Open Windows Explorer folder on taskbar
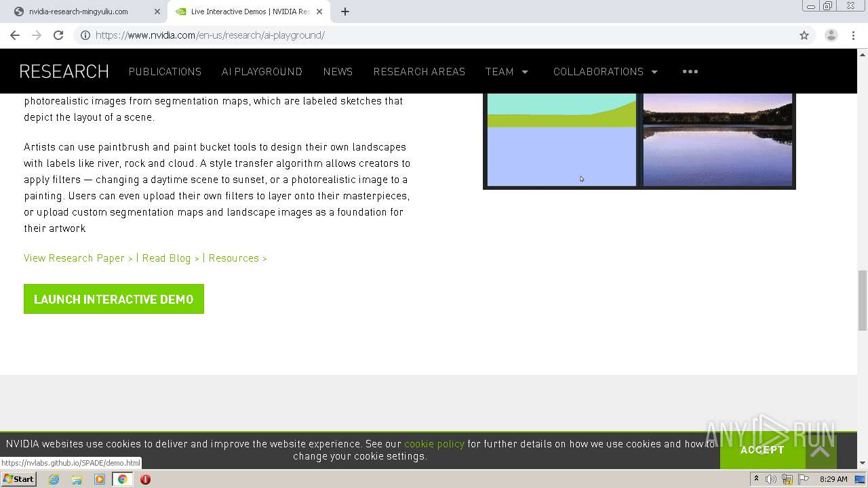Screen dimensions: 868x488 pyautogui.click(x=77, y=479)
